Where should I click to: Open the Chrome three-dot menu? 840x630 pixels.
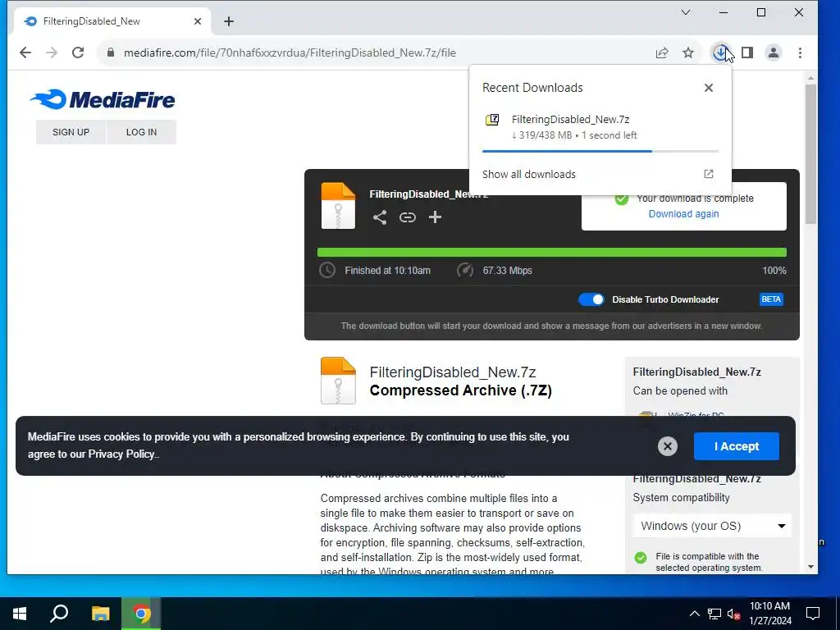pos(800,52)
